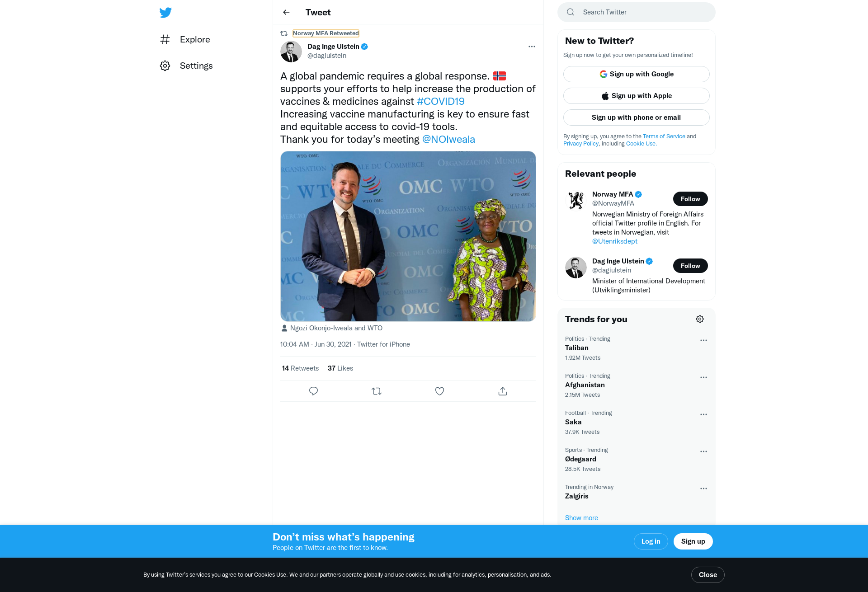
Task: Click the Log in button in the banner
Action: tap(651, 541)
